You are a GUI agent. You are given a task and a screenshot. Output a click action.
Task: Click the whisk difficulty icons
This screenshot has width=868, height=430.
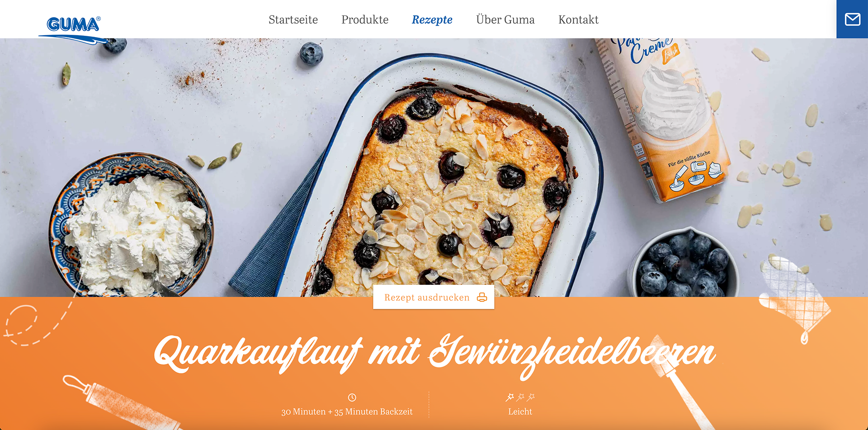pyautogui.click(x=520, y=397)
